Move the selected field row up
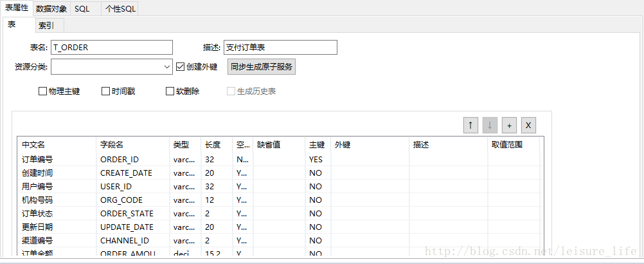644x264 pixels. click(470, 126)
